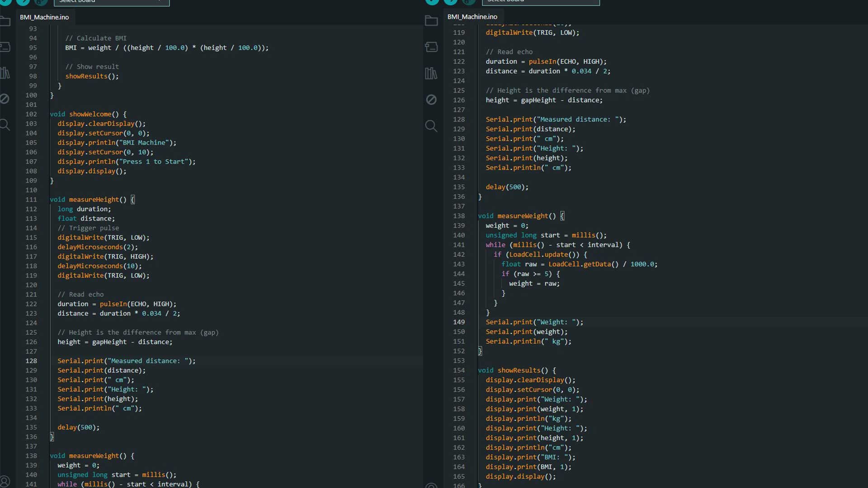
Task: Open Library Manager icon in right window sidebar
Action: 431,73
